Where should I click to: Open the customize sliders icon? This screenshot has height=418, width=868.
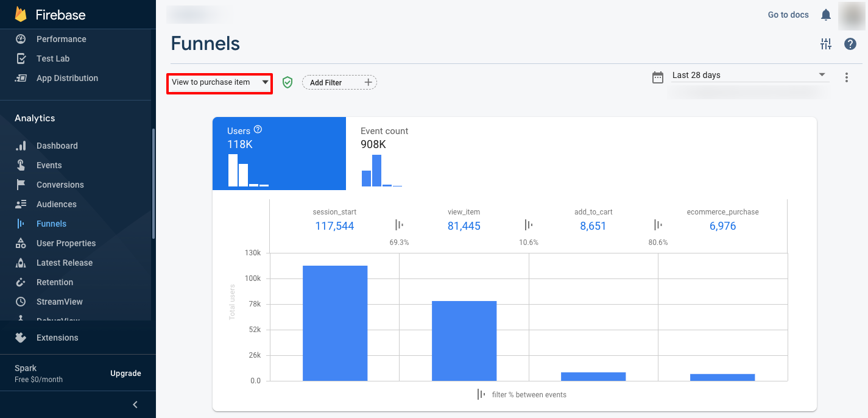coord(826,44)
